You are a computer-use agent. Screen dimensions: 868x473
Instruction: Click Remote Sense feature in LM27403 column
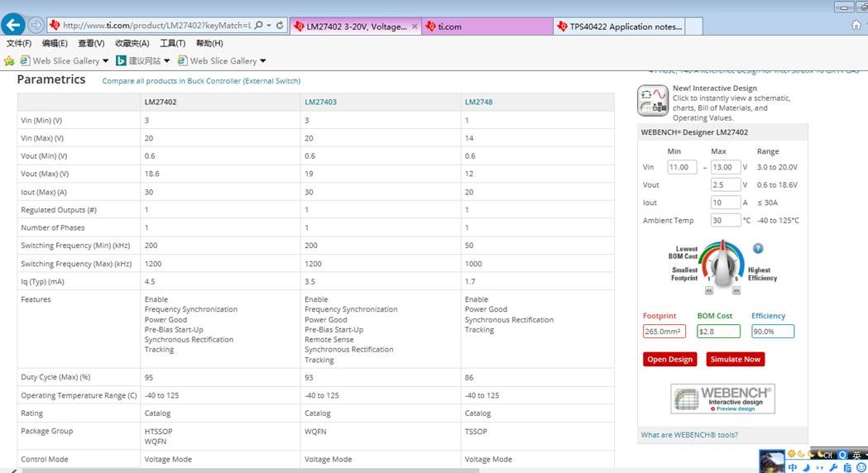[328, 340]
